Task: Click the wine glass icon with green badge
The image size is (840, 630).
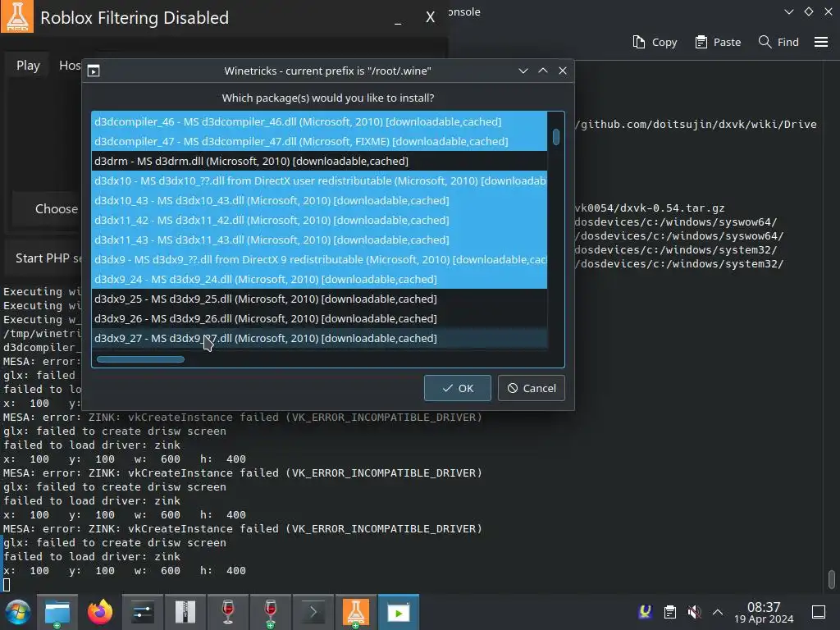Action: (271, 612)
